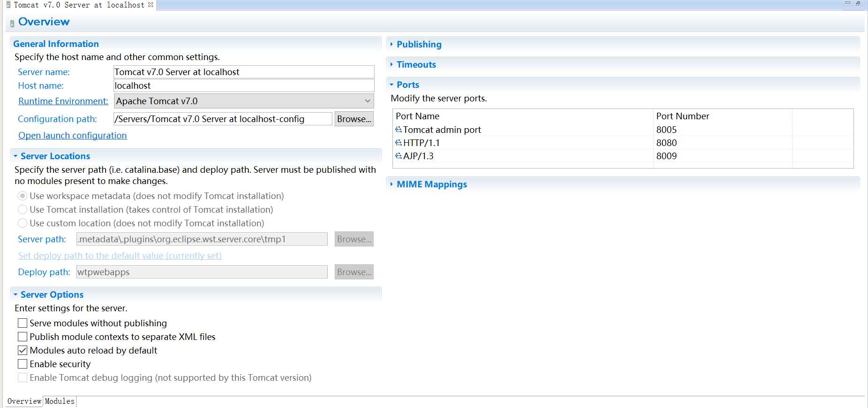Select the AJP/1.3 port name text
The image size is (868, 408).
point(418,156)
